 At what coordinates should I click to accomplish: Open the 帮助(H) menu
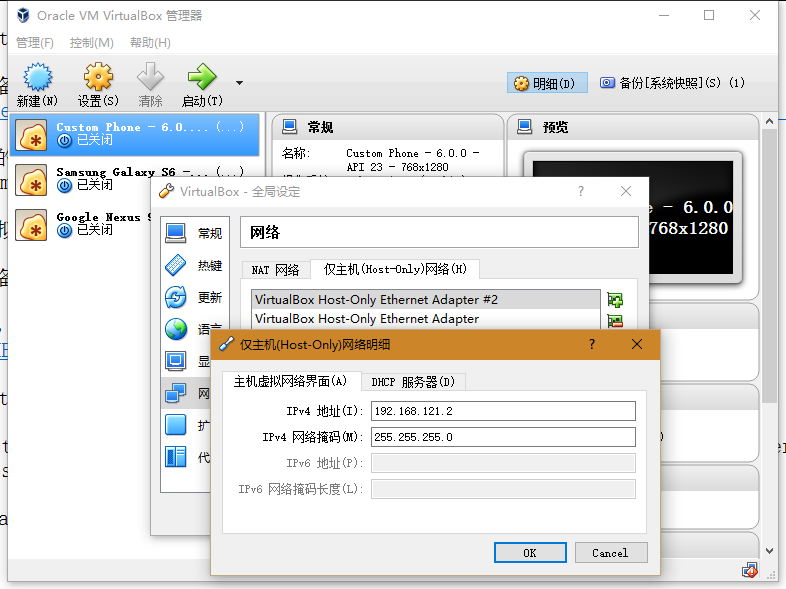(x=150, y=43)
